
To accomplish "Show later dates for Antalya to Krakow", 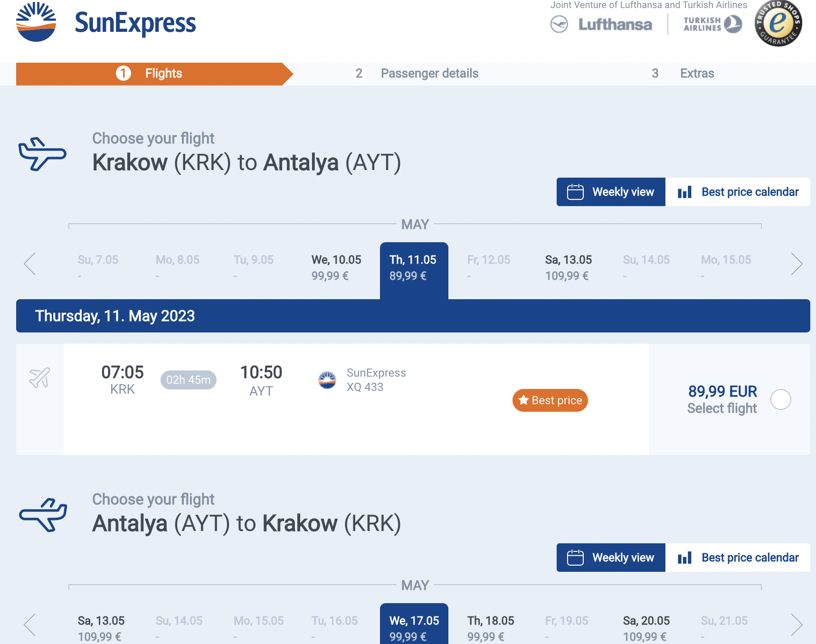I will coord(797,625).
